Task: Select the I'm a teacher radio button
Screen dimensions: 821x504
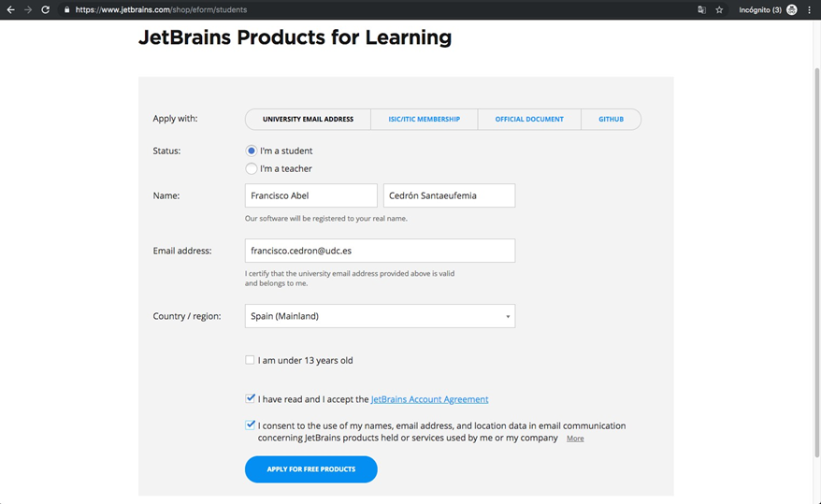Action: (x=252, y=168)
